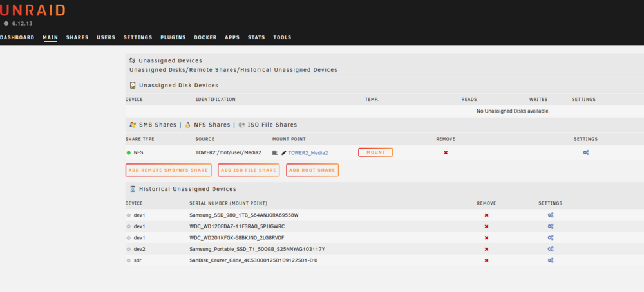
Task: Open the Settings menu tab
Action: (138, 37)
